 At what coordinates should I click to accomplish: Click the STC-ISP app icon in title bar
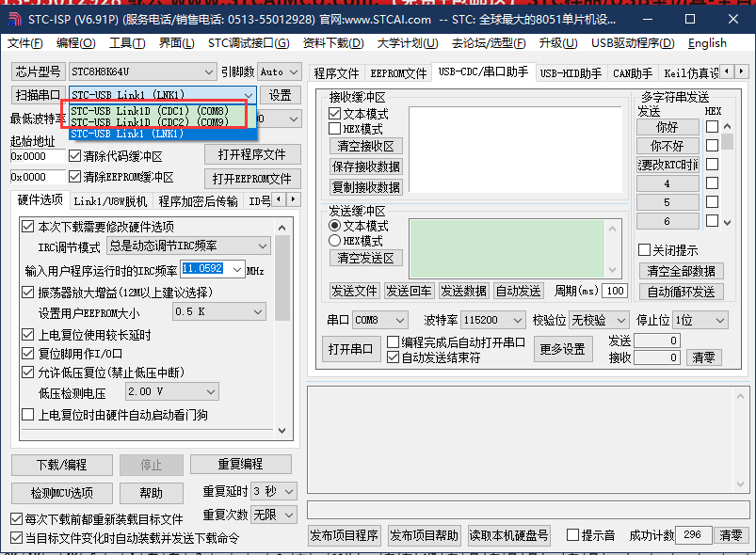click(15, 19)
